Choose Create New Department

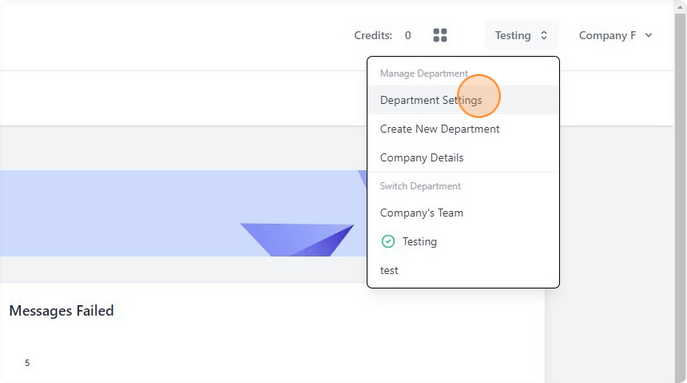point(463,129)
